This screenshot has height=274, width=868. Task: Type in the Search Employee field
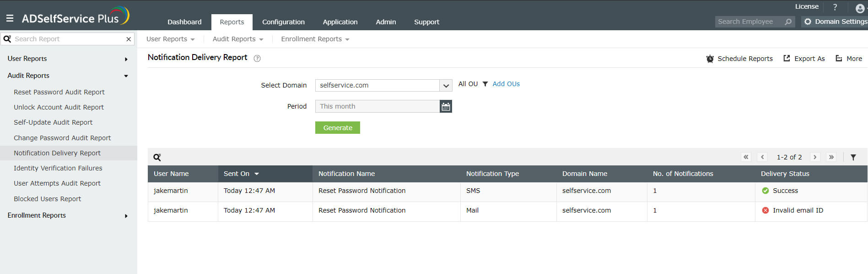(749, 22)
